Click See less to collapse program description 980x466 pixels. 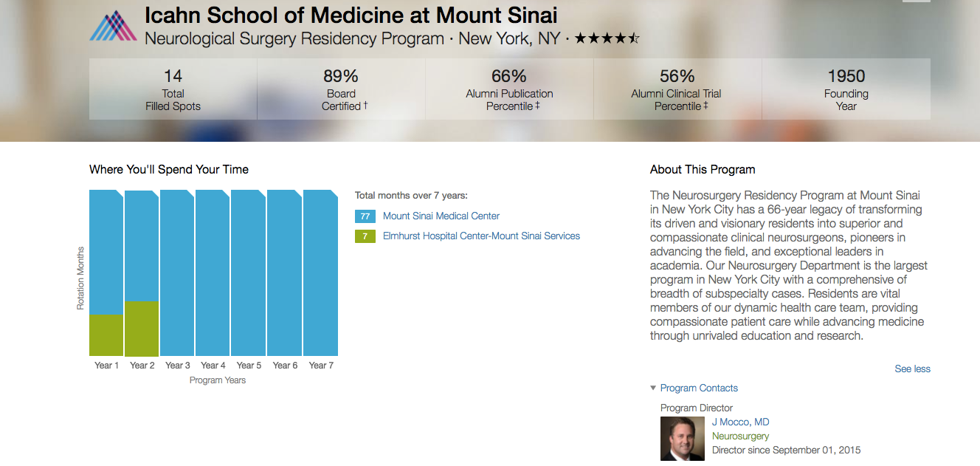(x=913, y=369)
